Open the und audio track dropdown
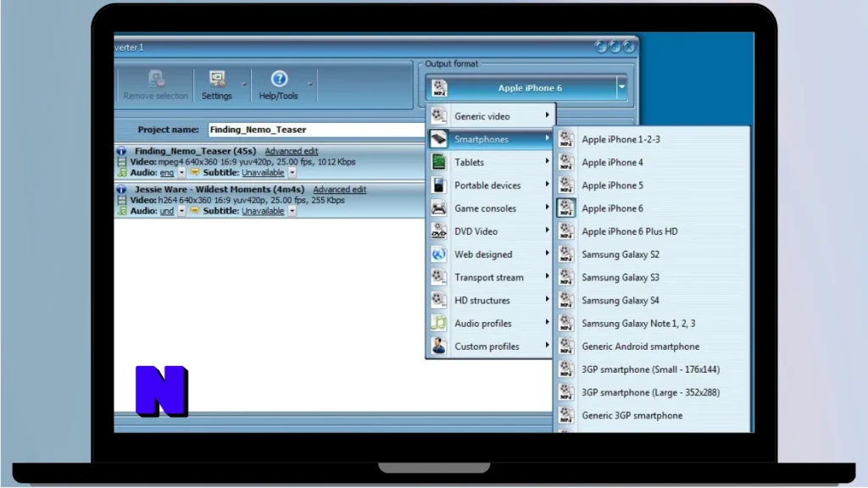 pos(181,211)
